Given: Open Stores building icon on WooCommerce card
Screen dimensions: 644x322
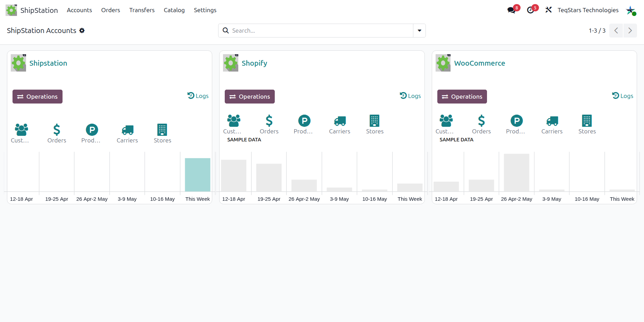Looking at the screenshot, I should [x=587, y=121].
